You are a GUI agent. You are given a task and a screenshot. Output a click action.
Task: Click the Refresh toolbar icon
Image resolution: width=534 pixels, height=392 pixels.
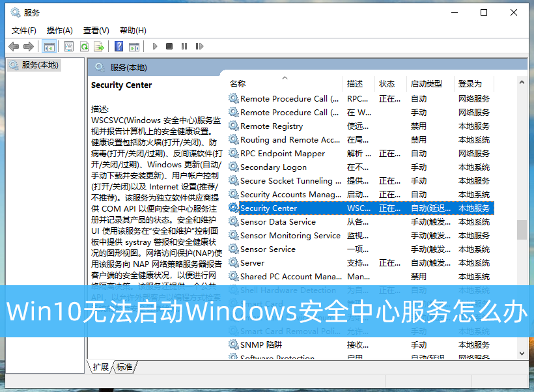tap(84, 46)
